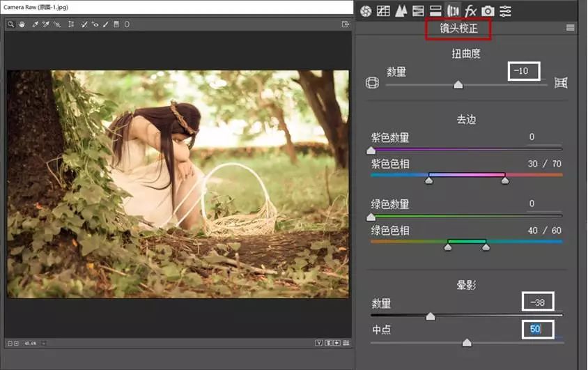Screen dimensions: 588x370
Task: Open the Lens Corrections panel tab
Action: tap(453, 11)
